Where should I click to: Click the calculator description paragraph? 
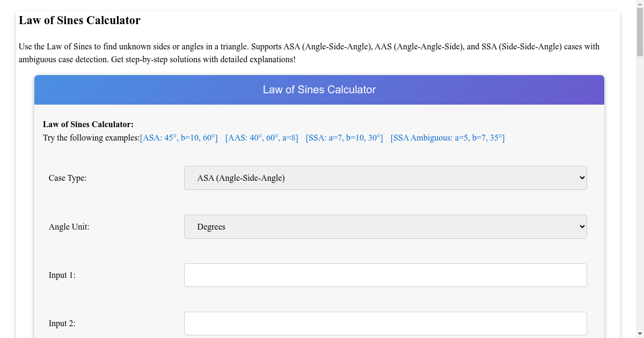tap(309, 53)
